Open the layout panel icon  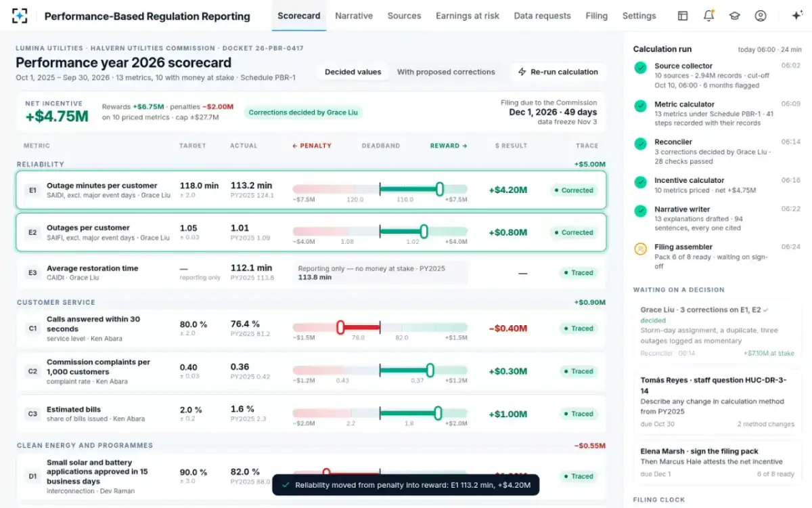point(683,16)
